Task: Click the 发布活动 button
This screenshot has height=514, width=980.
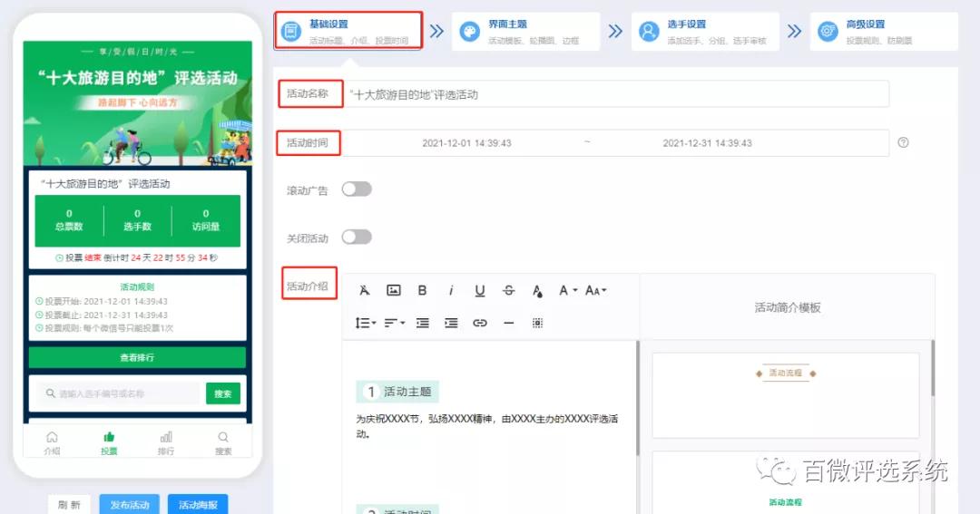Action: pos(130,505)
